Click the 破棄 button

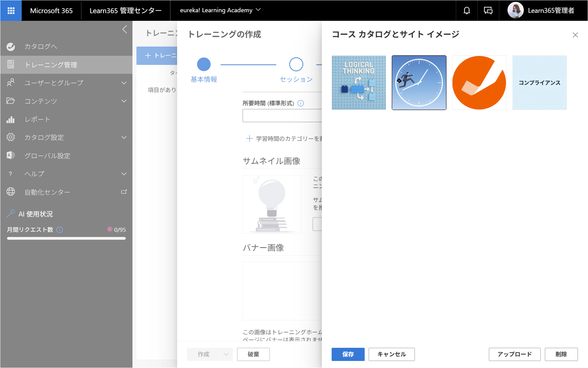point(253,354)
